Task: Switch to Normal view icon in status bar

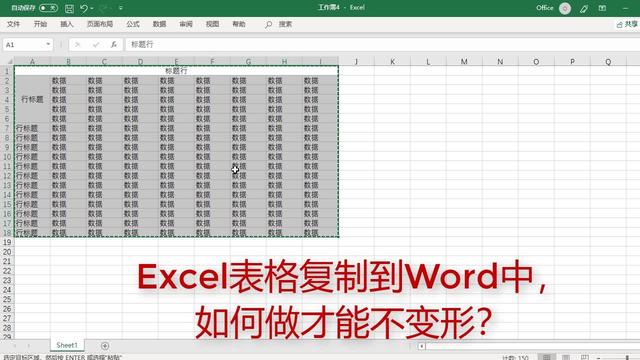Action: click(x=547, y=357)
